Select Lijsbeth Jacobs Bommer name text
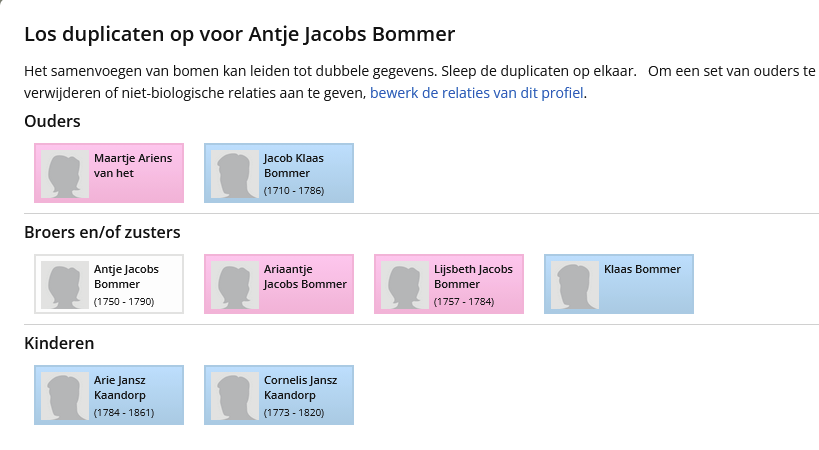 pyautogui.click(x=473, y=276)
